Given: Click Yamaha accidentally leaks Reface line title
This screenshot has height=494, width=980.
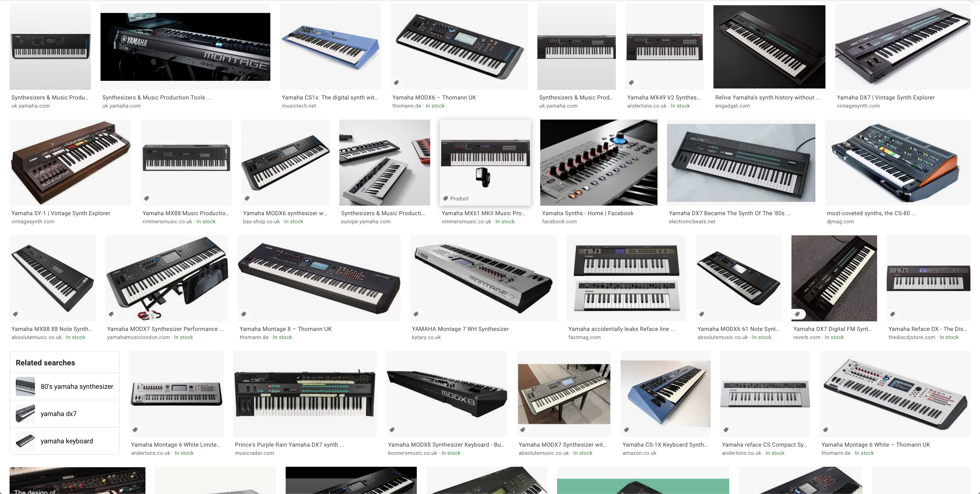Looking at the screenshot, I should click(x=622, y=329).
